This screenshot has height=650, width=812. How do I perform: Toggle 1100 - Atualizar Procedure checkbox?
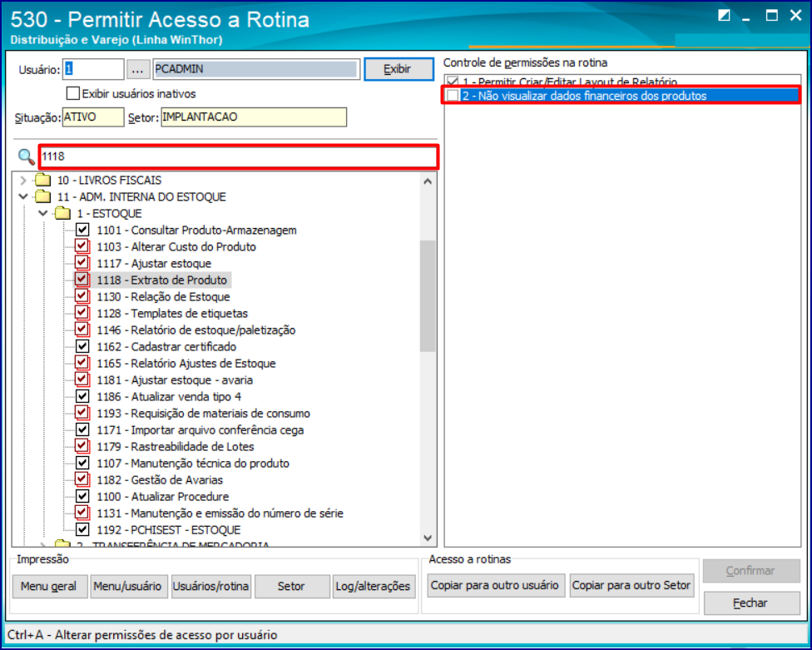[x=82, y=496]
